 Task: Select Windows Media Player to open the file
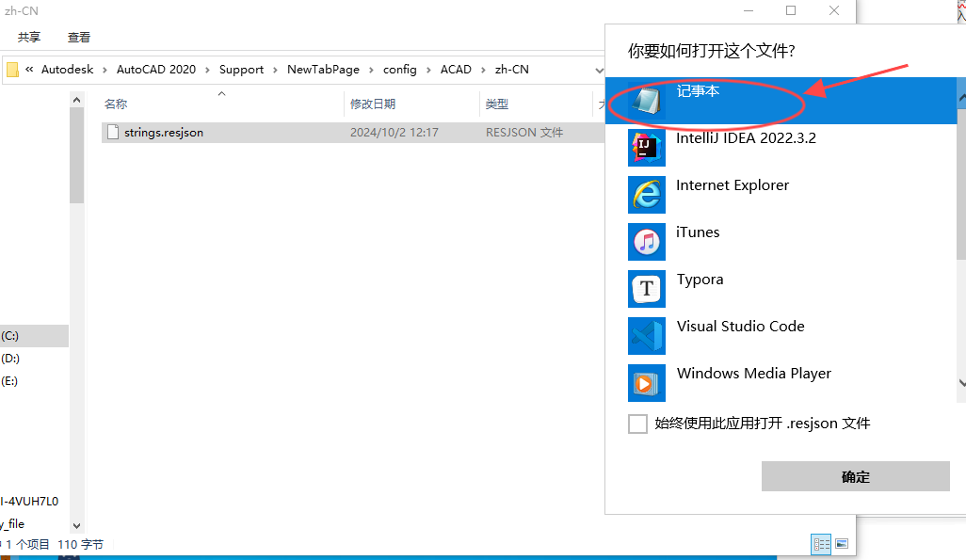click(753, 374)
